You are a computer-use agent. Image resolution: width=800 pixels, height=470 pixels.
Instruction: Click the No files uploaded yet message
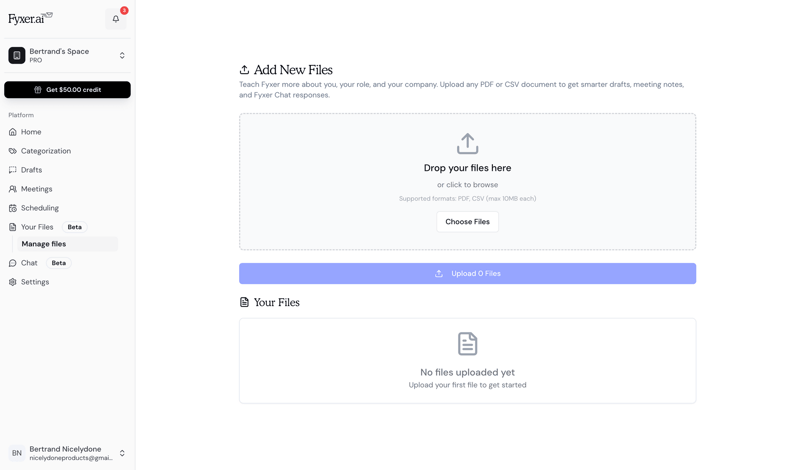467,373
